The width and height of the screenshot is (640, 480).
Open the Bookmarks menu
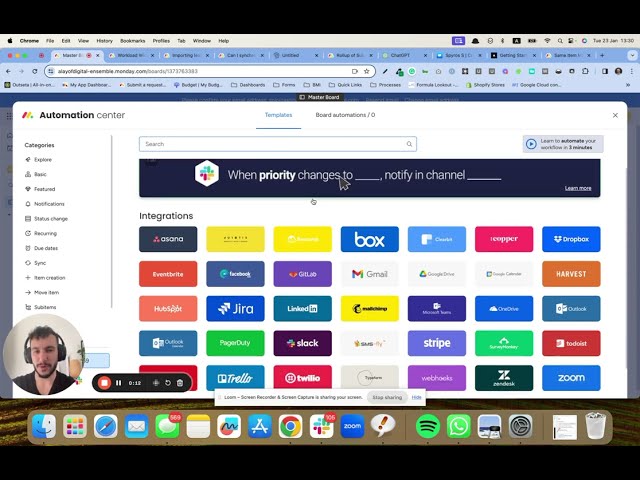point(133,41)
